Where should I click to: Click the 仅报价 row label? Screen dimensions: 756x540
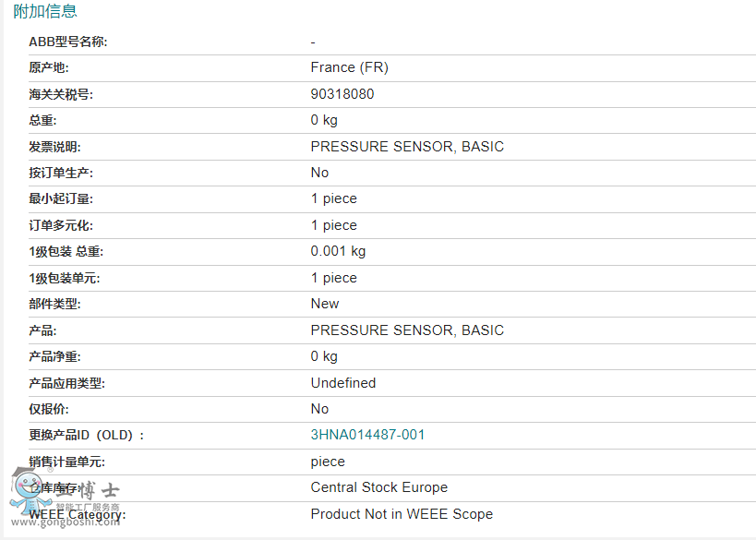coord(49,409)
